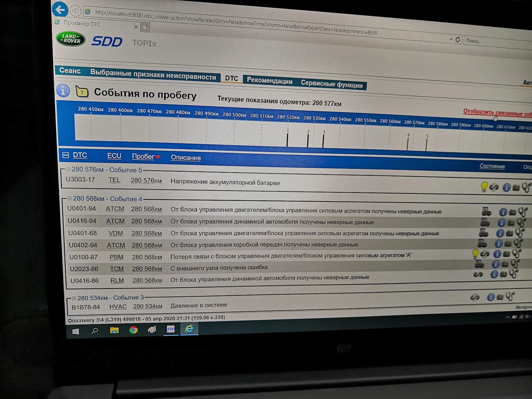Open the ATCM ECU link for U0401-94
Screen dimensions: 532x399
115,209
